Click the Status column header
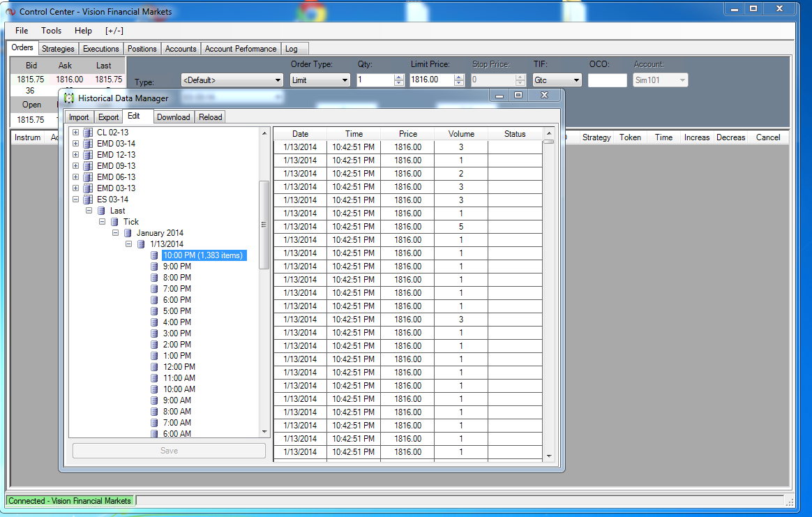The height and width of the screenshot is (517, 812). click(515, 134)
